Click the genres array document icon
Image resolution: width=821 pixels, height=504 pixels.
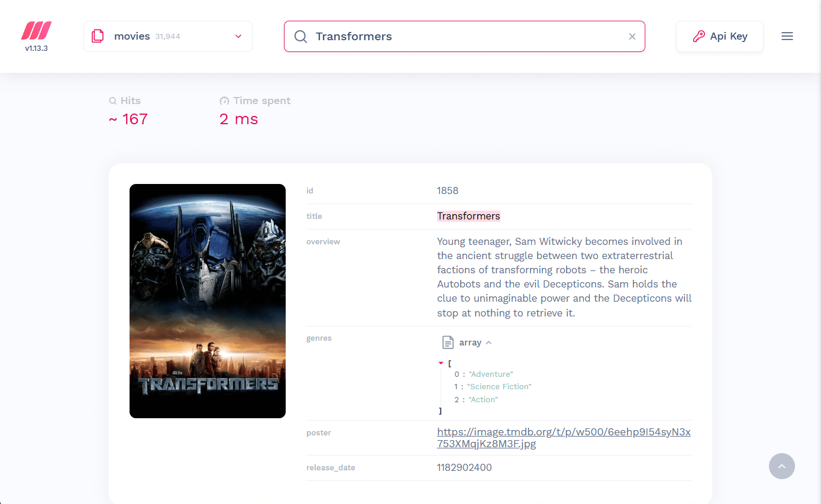[x=448, y=343]
